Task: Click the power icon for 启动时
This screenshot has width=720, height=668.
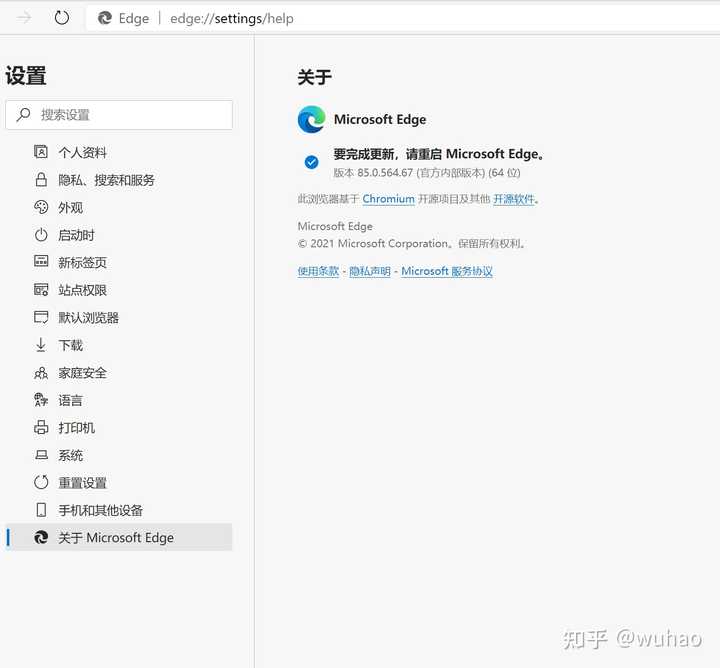Action: coord(41,235)
